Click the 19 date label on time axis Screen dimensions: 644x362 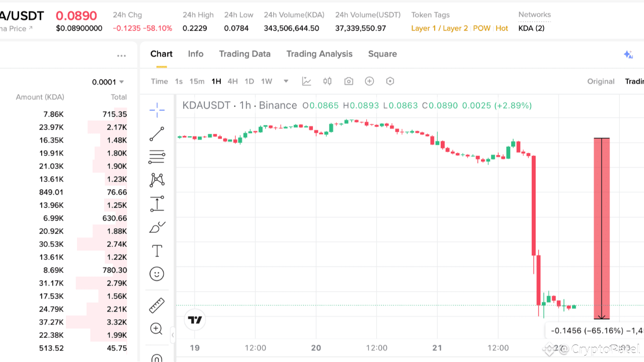(195, 347)
